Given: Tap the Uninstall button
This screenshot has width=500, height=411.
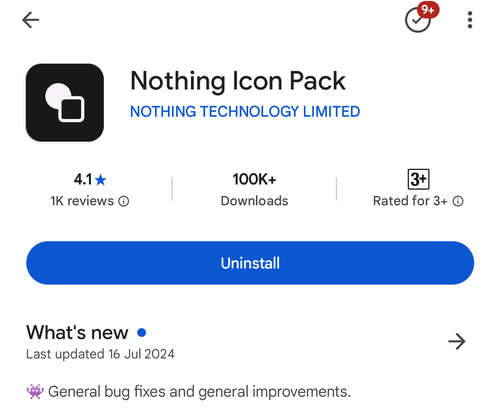Looking at the screenshot, I should pyautogui.click(x=250, y=263).
